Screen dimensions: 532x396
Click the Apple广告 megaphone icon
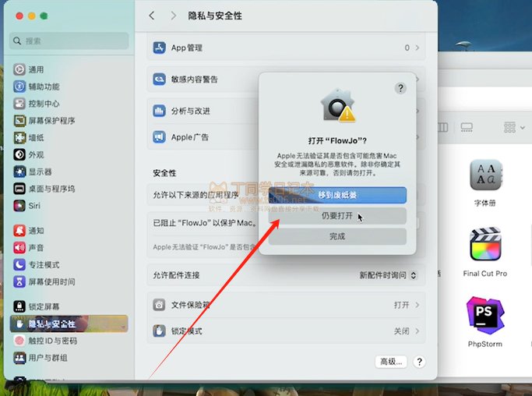[x=159, y=137]
